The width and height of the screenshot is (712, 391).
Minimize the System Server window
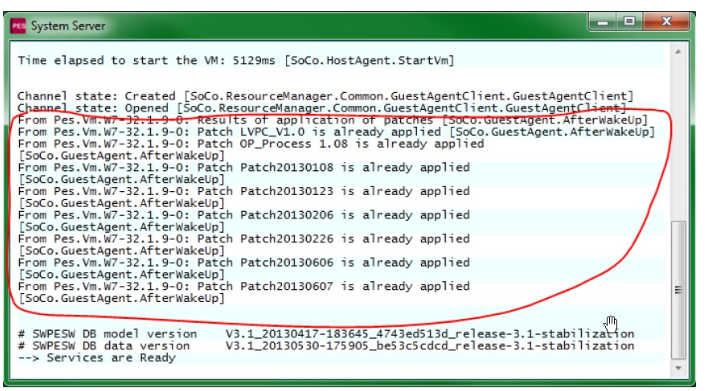602,22
